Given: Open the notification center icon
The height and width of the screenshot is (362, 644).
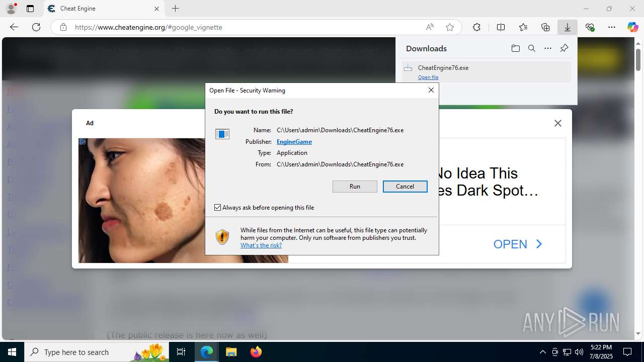Looking at the screenshot, I should (x=627, y=352).
